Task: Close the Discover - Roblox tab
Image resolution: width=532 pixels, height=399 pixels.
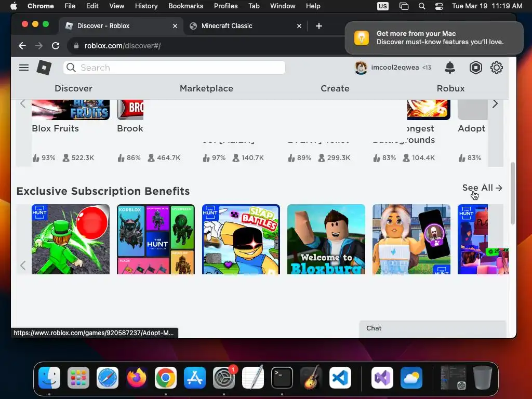Action: click(175, 26)
